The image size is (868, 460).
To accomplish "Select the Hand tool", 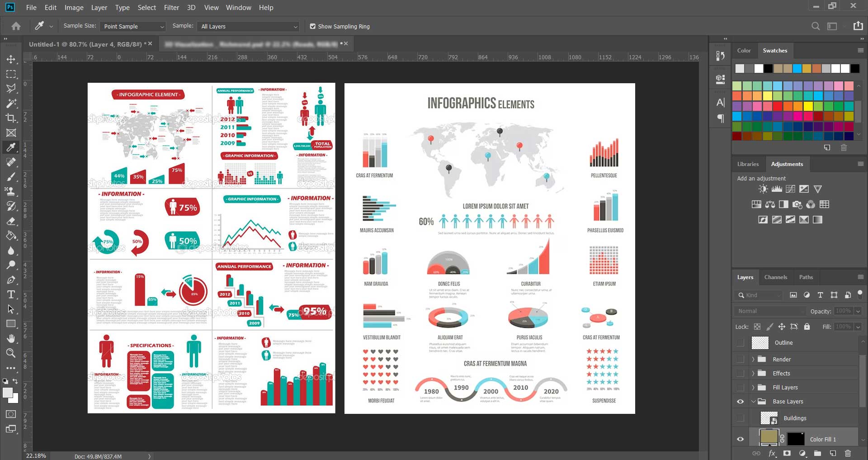I will click(x=11, y=338).
